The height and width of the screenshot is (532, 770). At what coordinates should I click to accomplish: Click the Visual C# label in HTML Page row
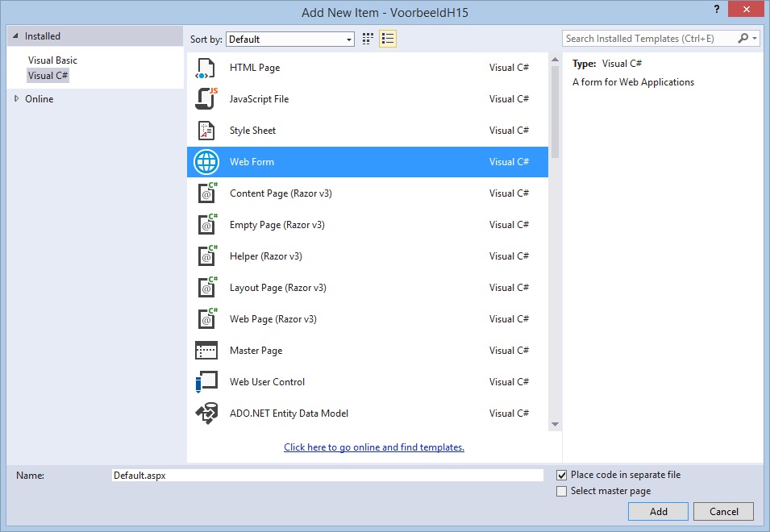click(510, 68)
